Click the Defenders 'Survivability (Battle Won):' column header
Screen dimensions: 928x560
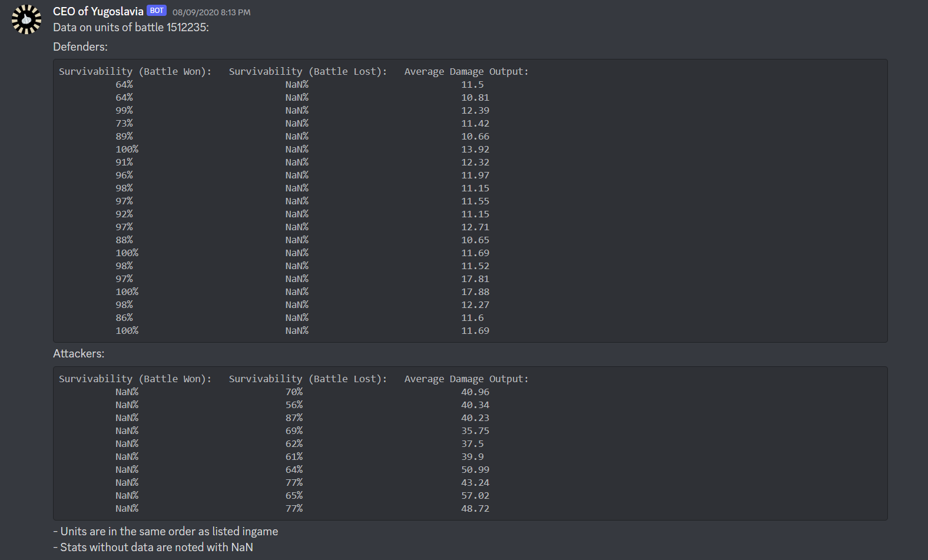click(135, 71)
